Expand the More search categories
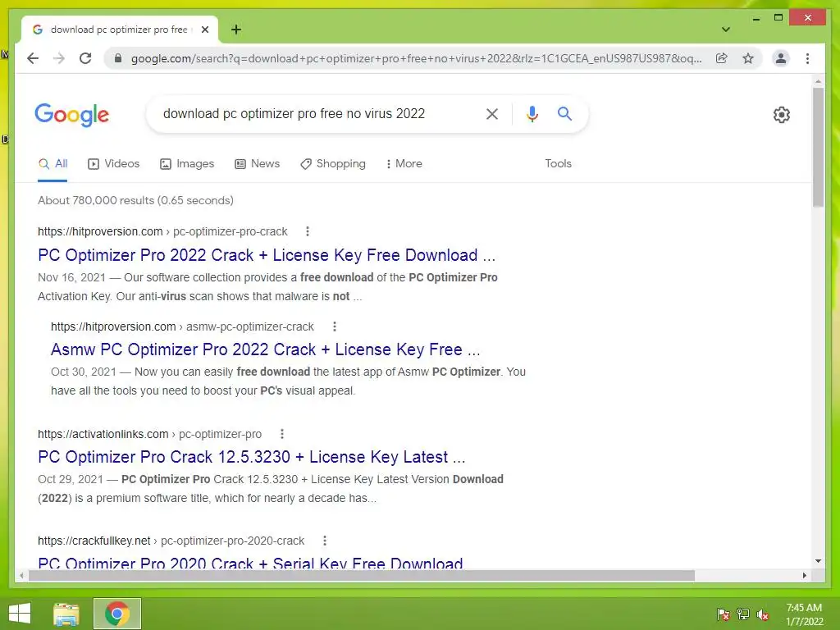The width and height of the screenshot is (840, 630). [404, 164]
